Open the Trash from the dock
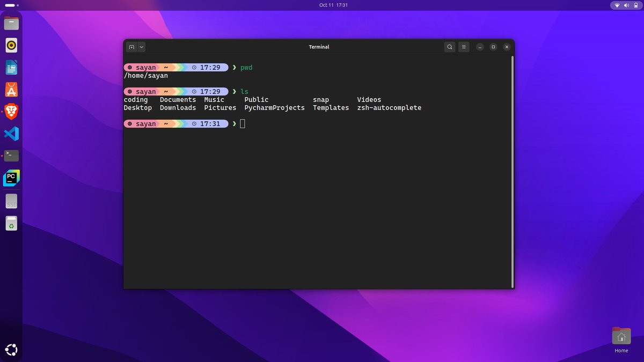 click(x=11, y=223)
